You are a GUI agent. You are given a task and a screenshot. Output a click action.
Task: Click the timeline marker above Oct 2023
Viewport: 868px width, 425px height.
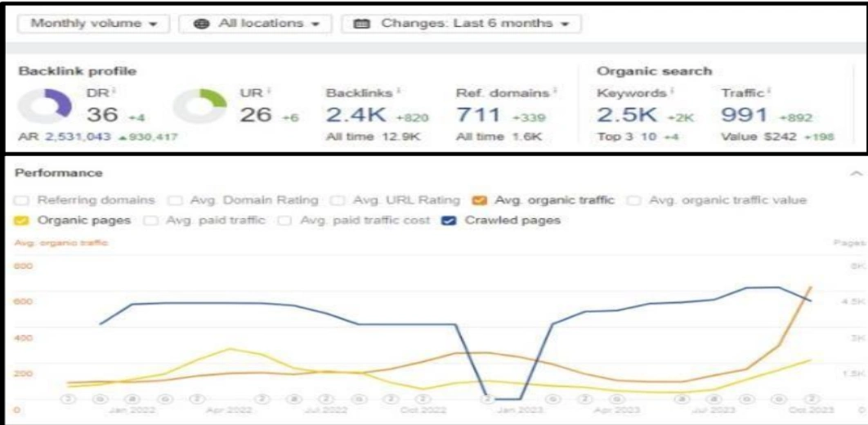812,398
